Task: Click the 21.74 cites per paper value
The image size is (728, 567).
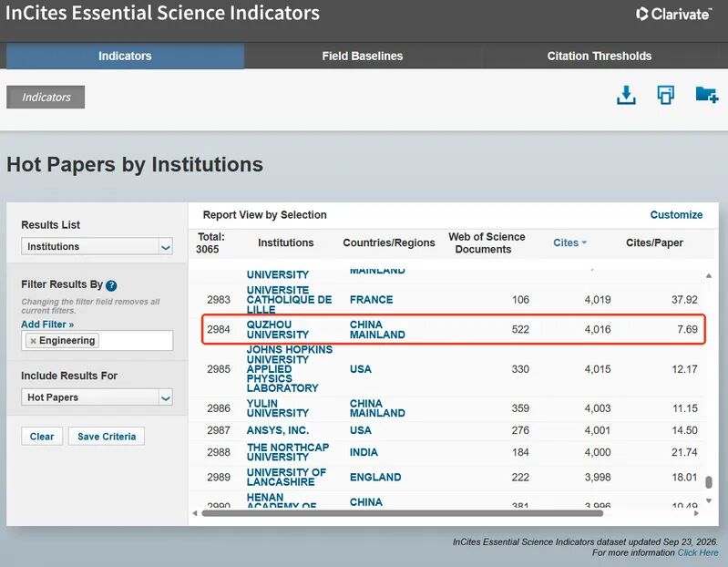Action: point(684,452)
